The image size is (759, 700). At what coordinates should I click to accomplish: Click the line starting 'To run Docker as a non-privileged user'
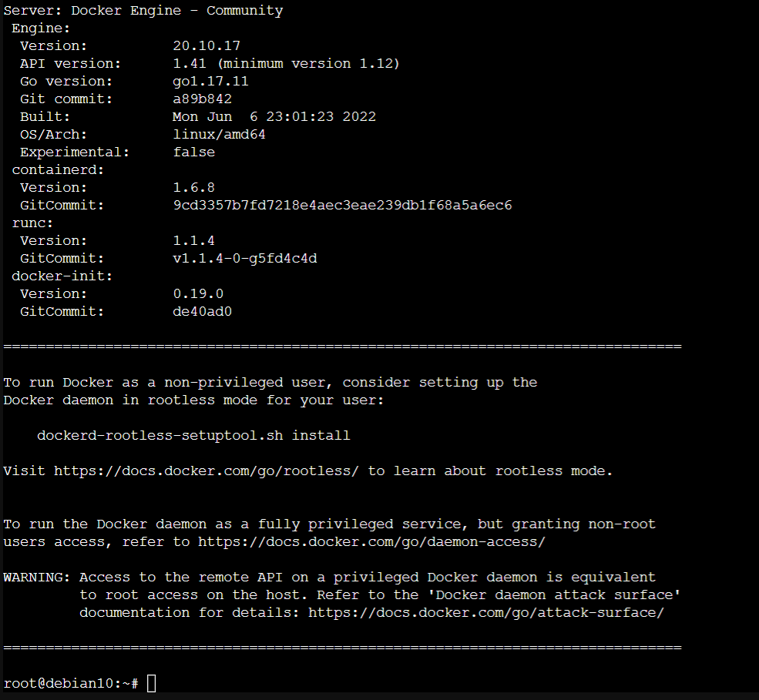click(x=270, y=383)
